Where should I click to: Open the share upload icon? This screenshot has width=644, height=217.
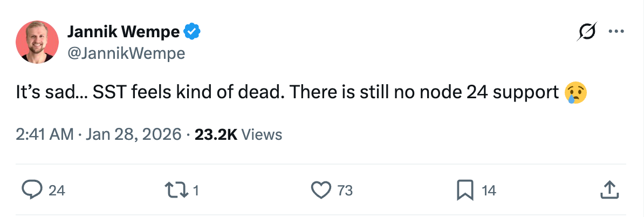[608, 189]
